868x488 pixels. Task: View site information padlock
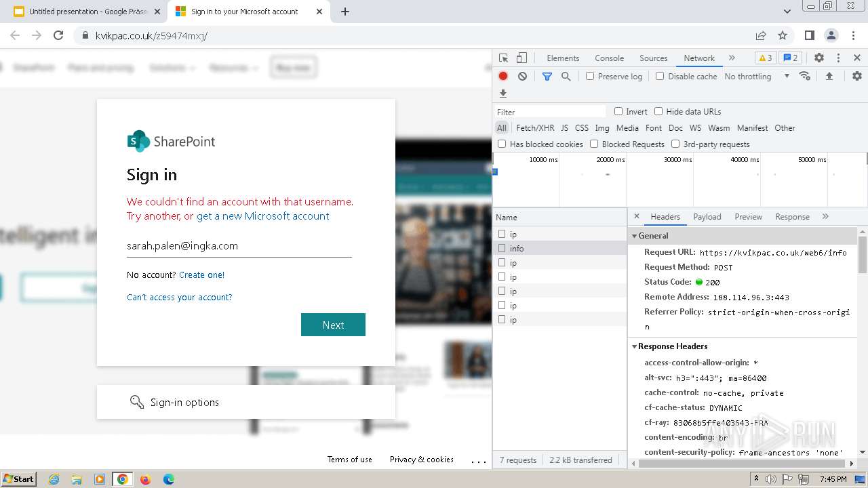coord(85,35)
